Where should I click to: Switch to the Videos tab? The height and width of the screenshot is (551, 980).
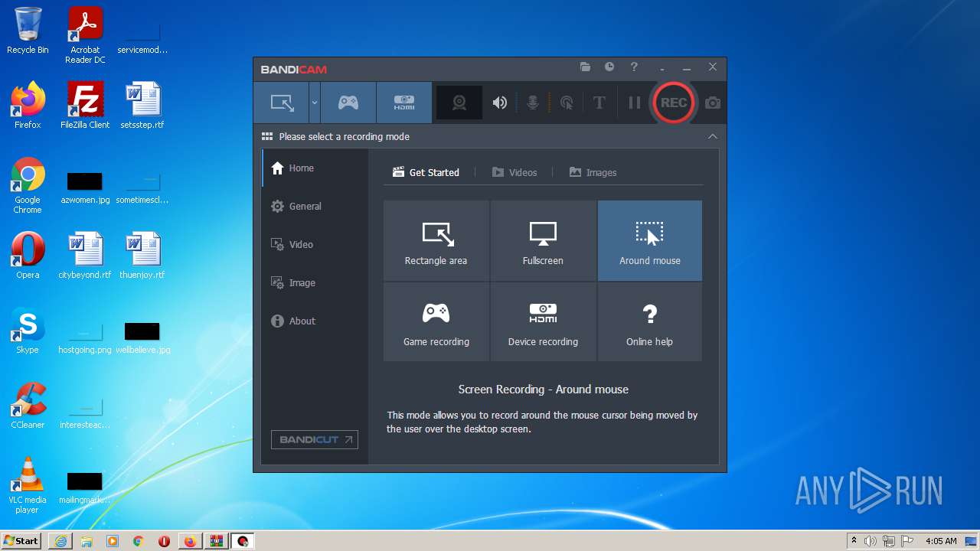[514, 172]
